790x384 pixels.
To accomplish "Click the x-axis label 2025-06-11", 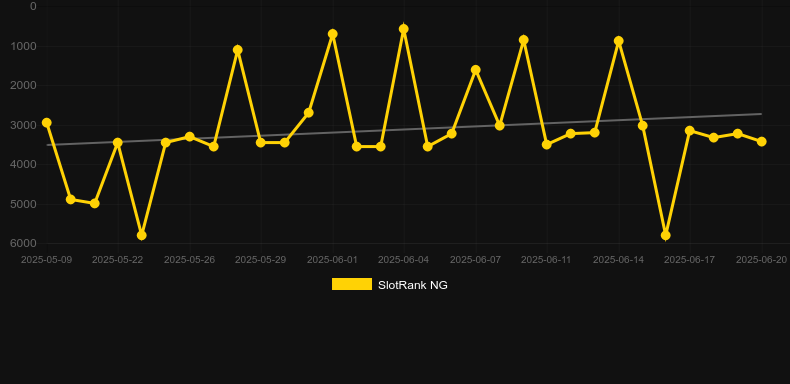I will pos(547,260).
